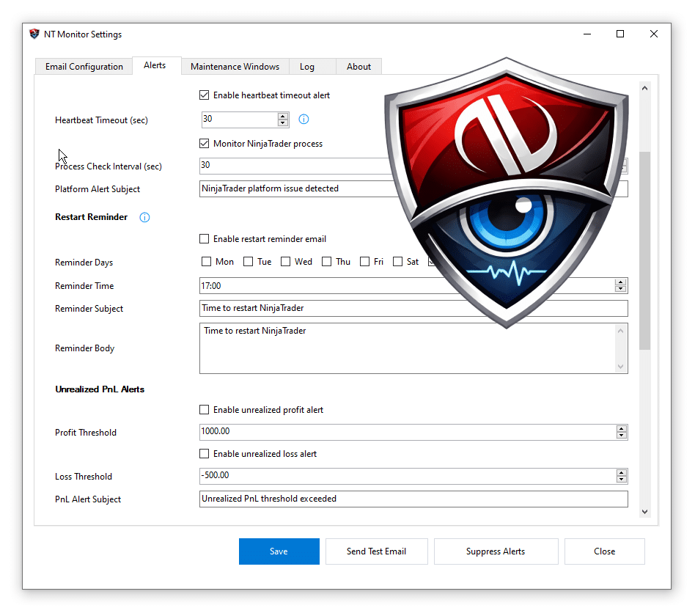The height and width of the screenshot is (616, 695).
Task: Enable unrealized loss alert checkbox
Action: (x=204, y=454)
